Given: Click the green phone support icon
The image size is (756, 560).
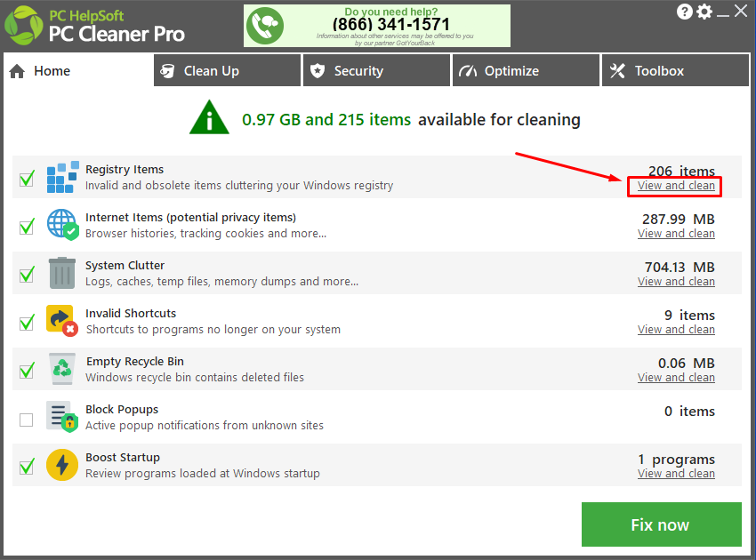Looking at the screenshot, I should click(x=265, y=26).
